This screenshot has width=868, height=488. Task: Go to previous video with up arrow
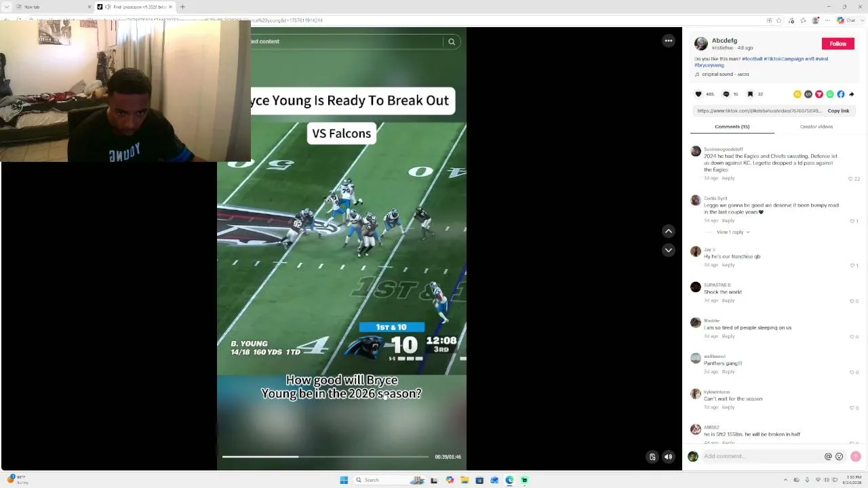669,231
